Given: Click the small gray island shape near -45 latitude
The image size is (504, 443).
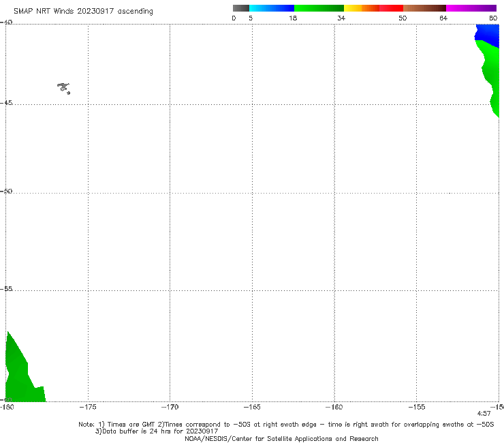Looking at the screenshot, I should (x=63, y=88).
